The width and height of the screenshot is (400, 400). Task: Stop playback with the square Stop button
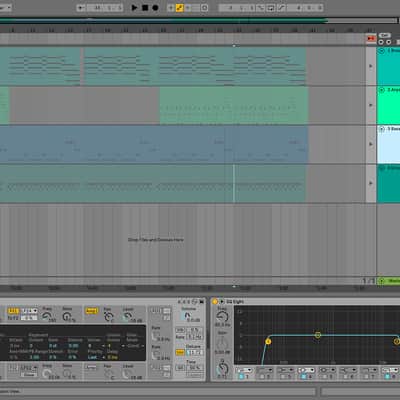[145, 7]
